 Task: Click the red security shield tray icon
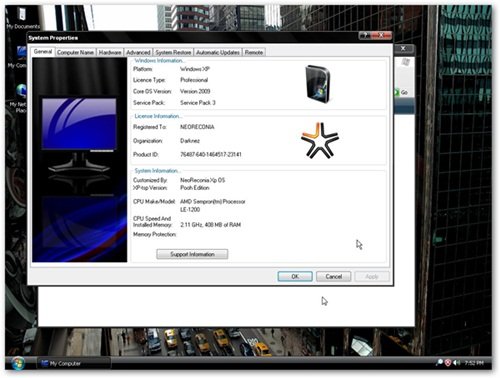coord(448,363)
